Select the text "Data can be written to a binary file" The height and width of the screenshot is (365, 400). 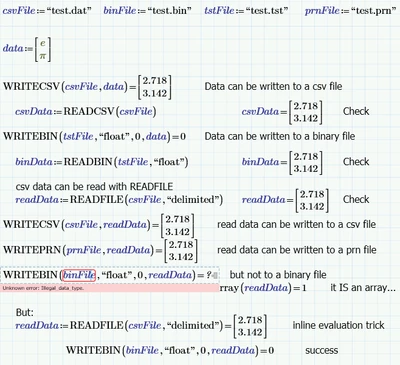280,136
